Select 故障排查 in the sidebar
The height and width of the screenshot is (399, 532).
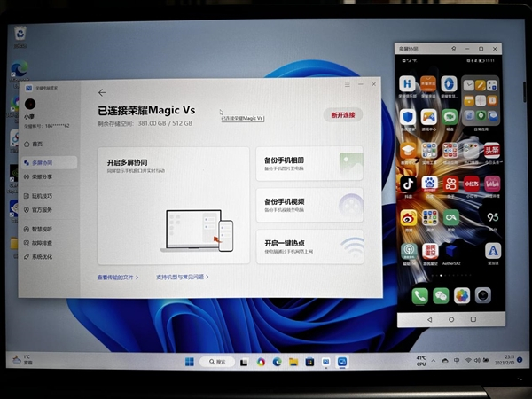(38, 243)
